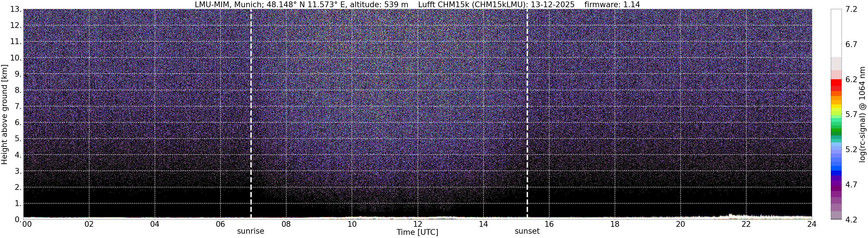This screenshot has height=238, width=868.
Task: Click the "0." tick on the height axis
Action: [x=18, y=220]
